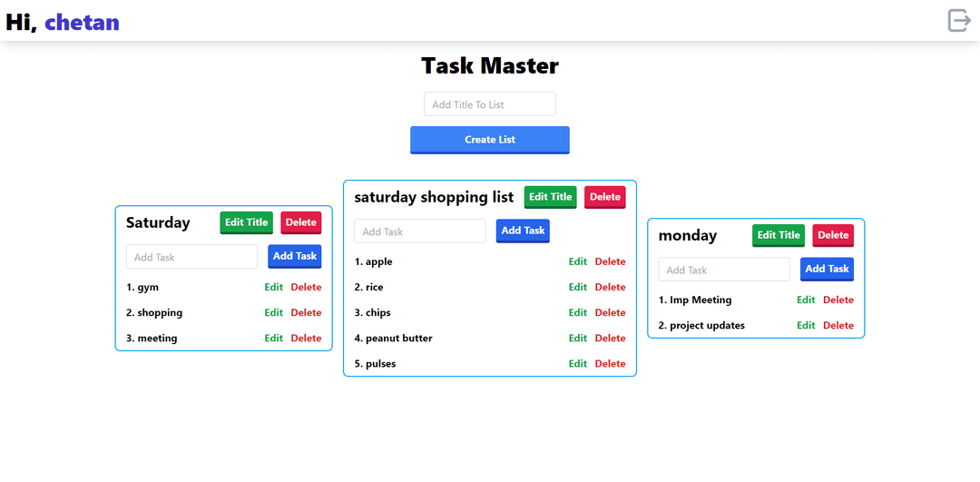
Task: Focus the Add Title To List field
Action: 490,104
